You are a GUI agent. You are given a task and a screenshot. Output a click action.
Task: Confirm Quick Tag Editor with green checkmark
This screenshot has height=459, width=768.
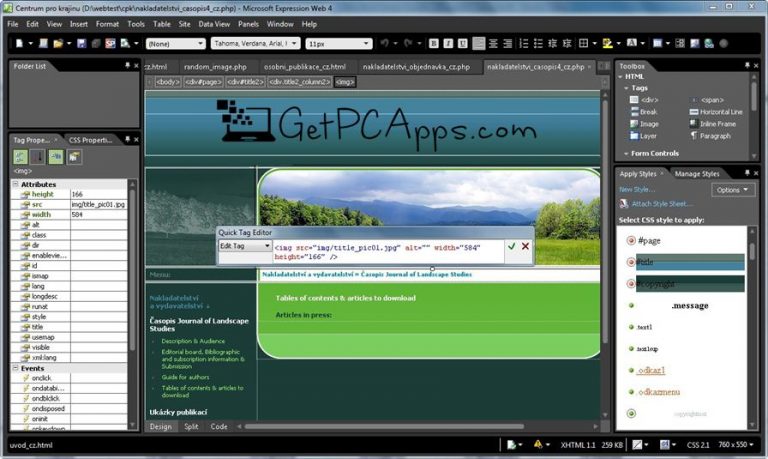coord(511,246)
